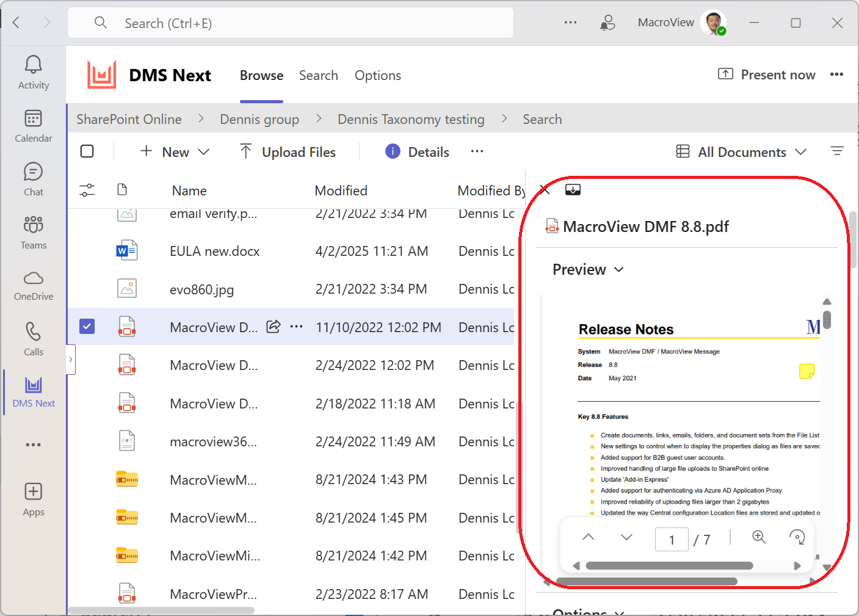Open Chat in the Teams sidebar
The width and height of the screenshot is (859, 616).
[34, 179]
